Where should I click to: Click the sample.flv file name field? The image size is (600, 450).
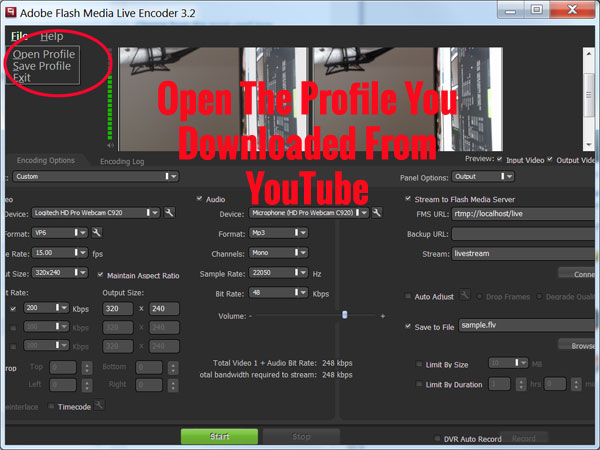click(528, 325)
